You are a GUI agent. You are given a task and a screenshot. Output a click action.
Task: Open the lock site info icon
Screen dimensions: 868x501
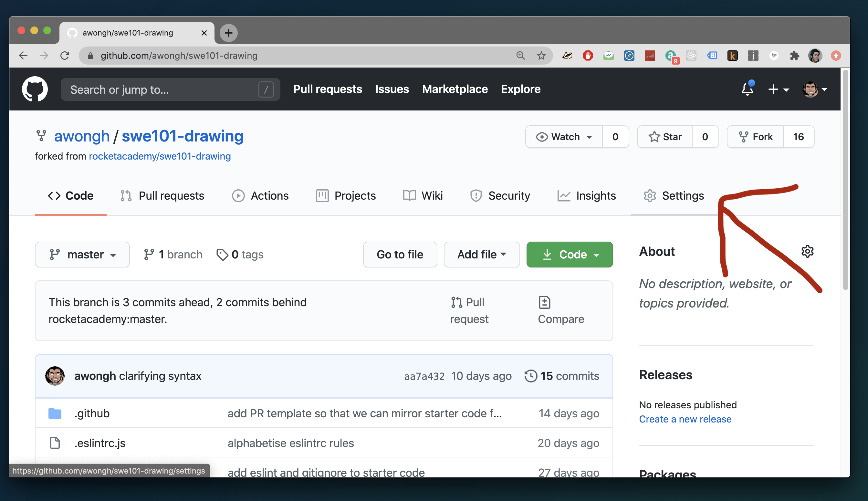click(90, 56)
